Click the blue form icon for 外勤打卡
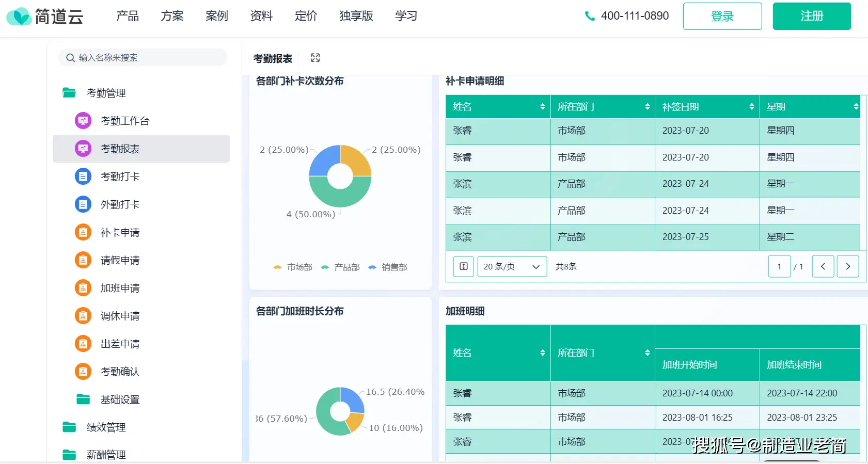The height and width of the screenshot is (464, 868). tap(83, 204)
